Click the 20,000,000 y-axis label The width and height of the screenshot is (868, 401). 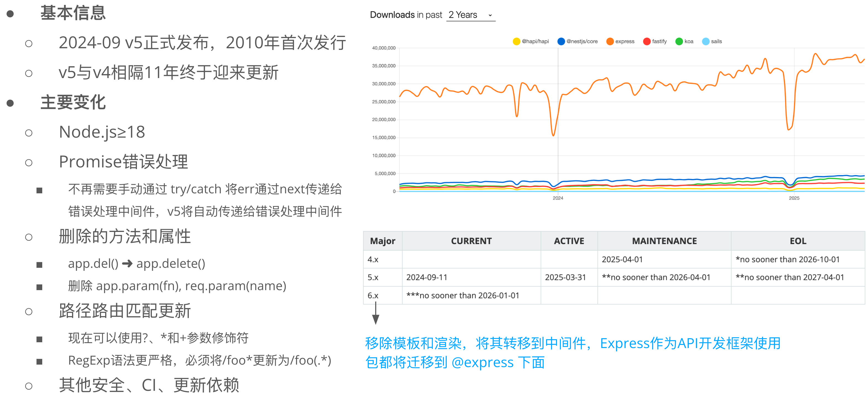coord(383,119)
